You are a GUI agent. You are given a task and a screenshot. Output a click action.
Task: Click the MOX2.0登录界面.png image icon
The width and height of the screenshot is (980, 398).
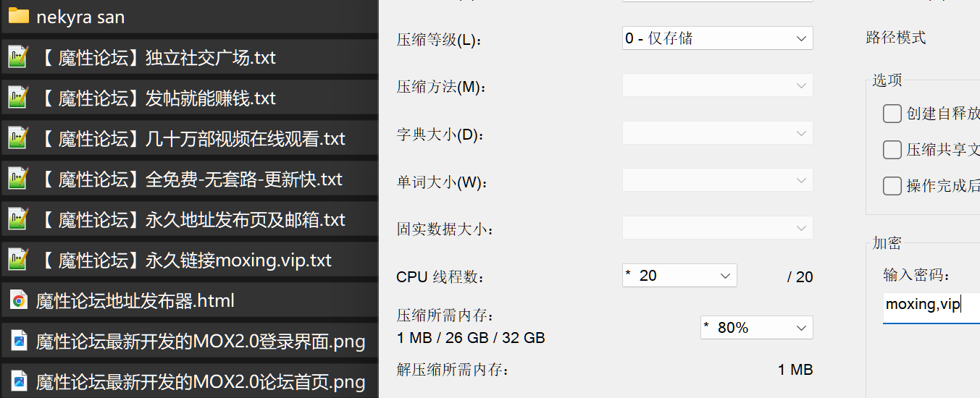19,341
